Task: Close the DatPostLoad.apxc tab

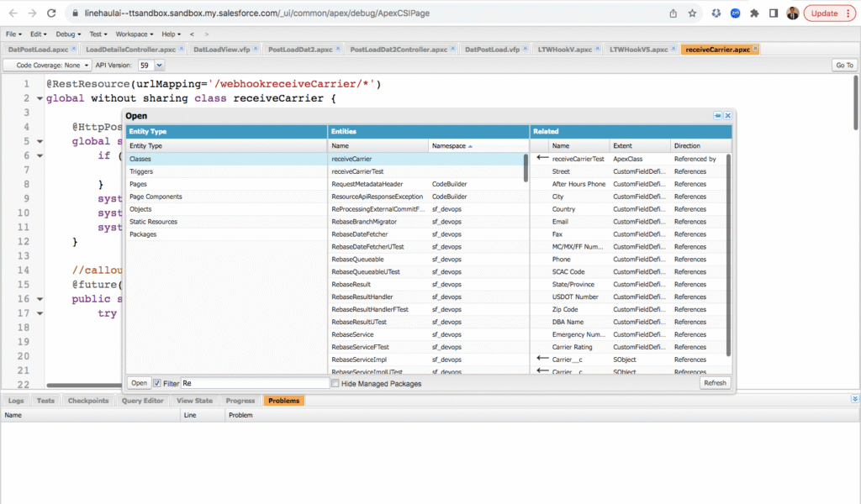Action: [74, 49]
